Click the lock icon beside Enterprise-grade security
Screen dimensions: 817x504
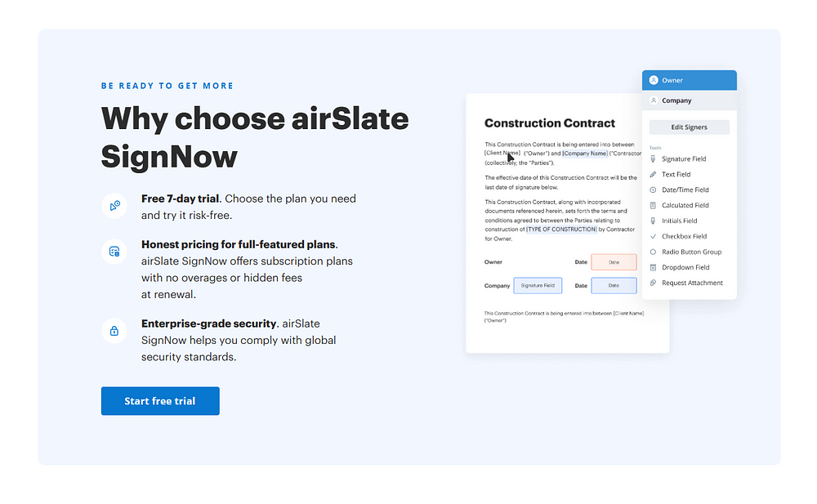click(114, 331)
